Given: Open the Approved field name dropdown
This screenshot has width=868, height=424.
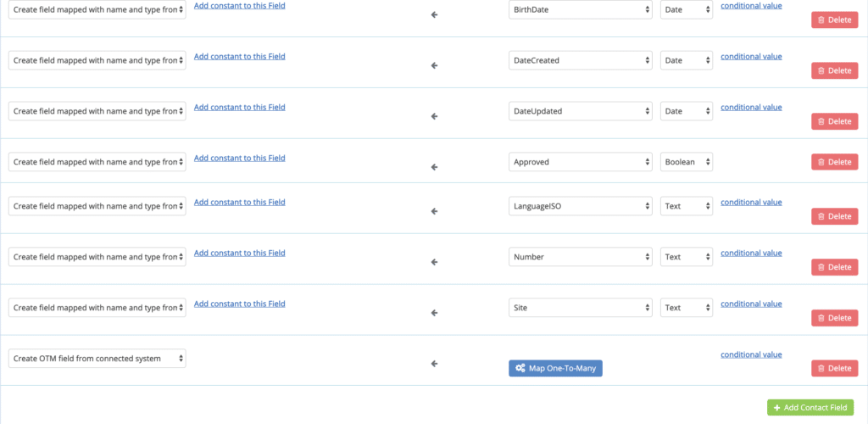Looking at the screenshot, I should (581, 162).
